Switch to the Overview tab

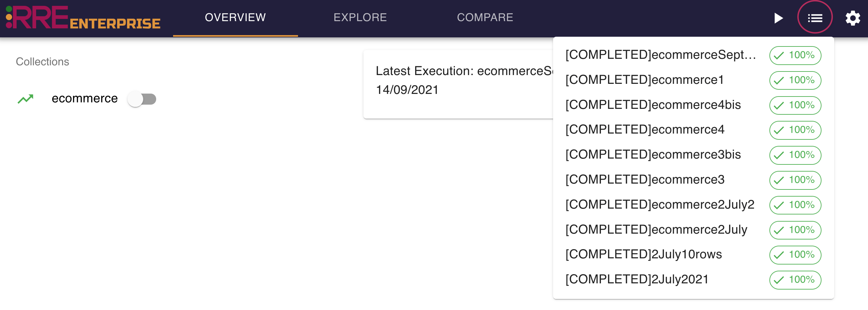[235, 18]
